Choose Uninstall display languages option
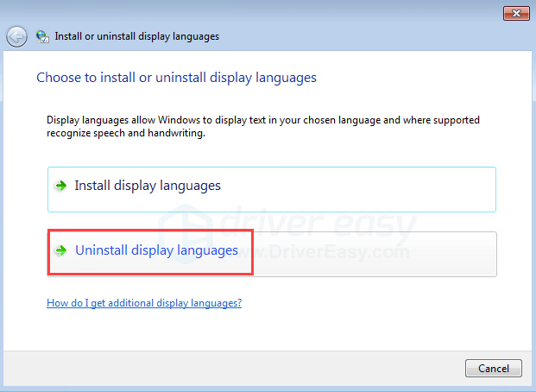Viewport: 536px width, 392px height. [x=272, y=254]
